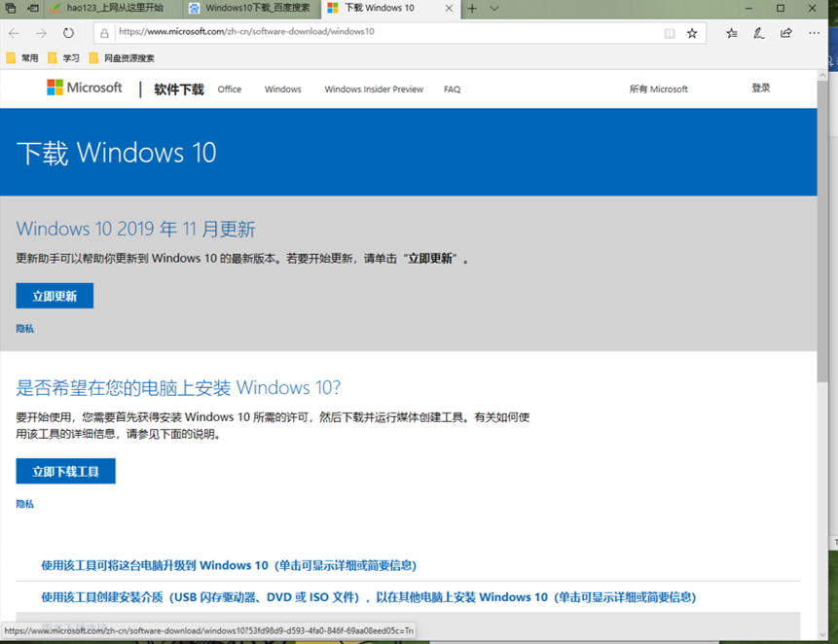Expand 使用该工具创建安装介质 section
This screenshot has width=838, height=644.
pyautogui.click(x=369, y=597)
